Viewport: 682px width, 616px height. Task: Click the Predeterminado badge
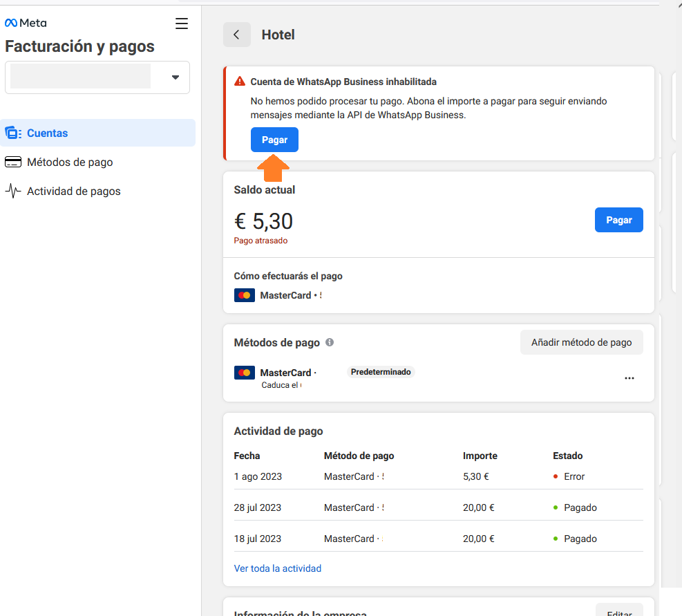[x=381, y=372]
